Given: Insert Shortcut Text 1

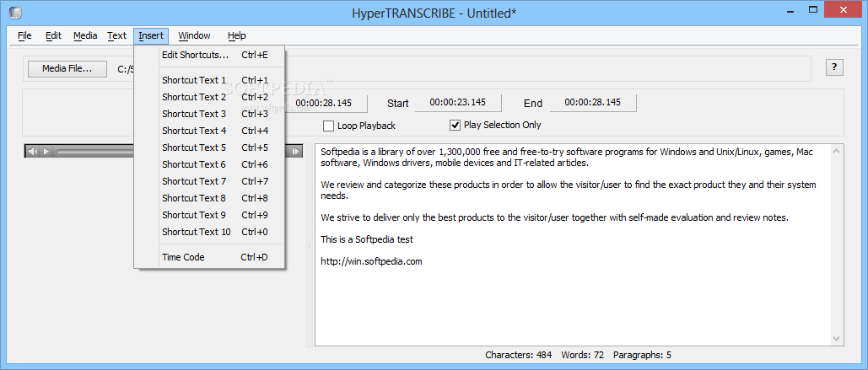Looking at the screenshot, I should tap(209, 80).
